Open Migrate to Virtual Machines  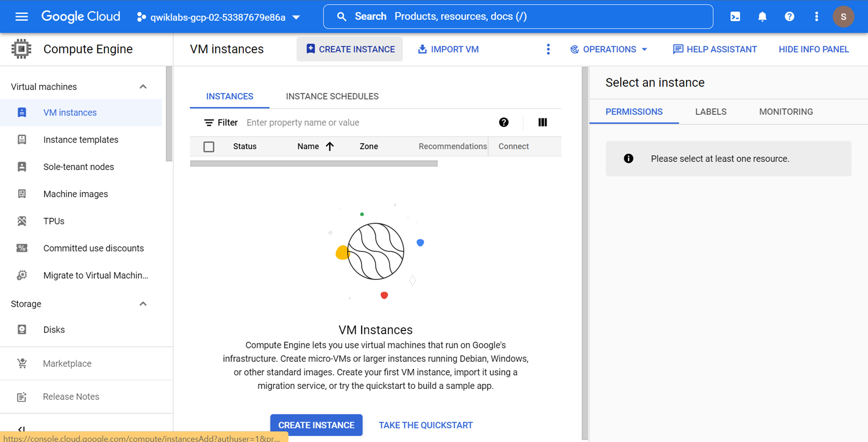(95, 275)
